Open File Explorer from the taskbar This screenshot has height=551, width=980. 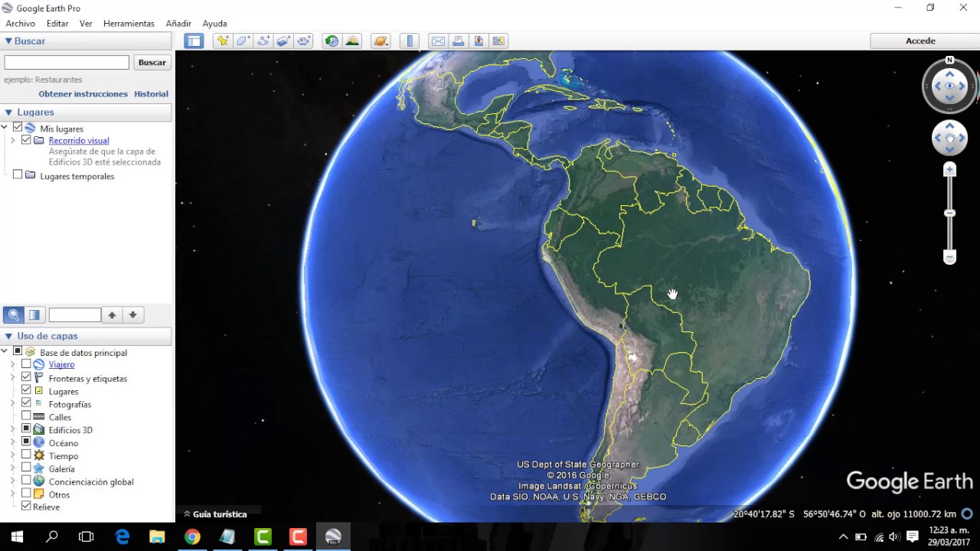click(x=157, y=537)
